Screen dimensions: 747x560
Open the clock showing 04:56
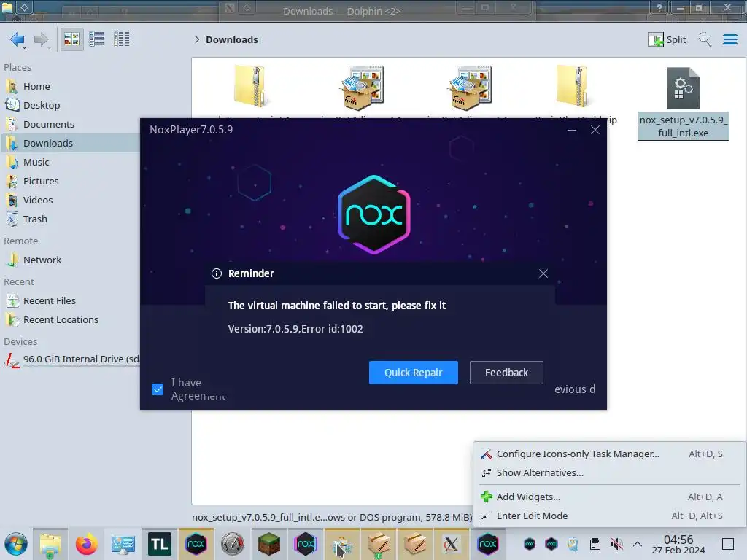tap(678, 544)
